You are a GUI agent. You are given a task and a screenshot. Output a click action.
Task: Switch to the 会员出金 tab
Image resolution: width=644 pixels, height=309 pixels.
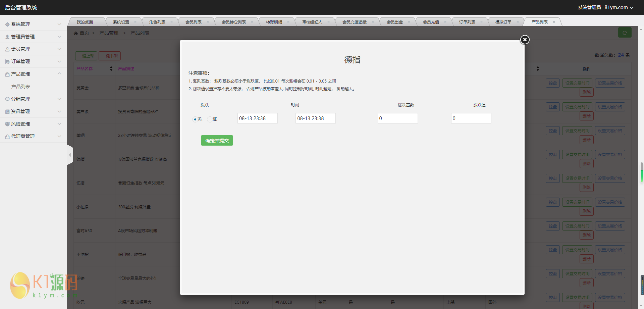[x=394, y=22]
